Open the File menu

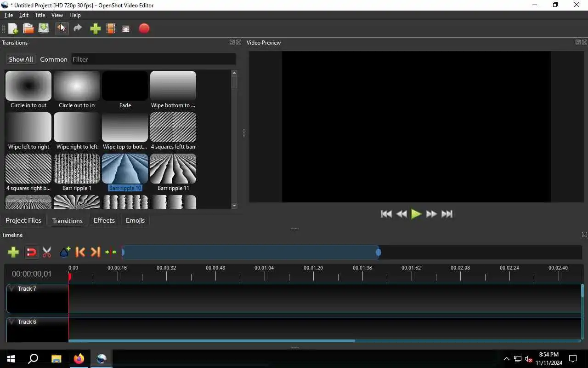click(9, 15)
